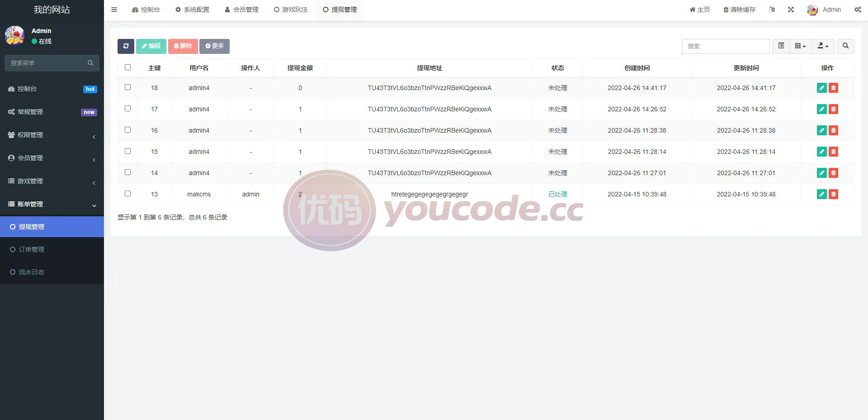
Task: Toggle the card/list view icon button
Action: pos(781,46)
